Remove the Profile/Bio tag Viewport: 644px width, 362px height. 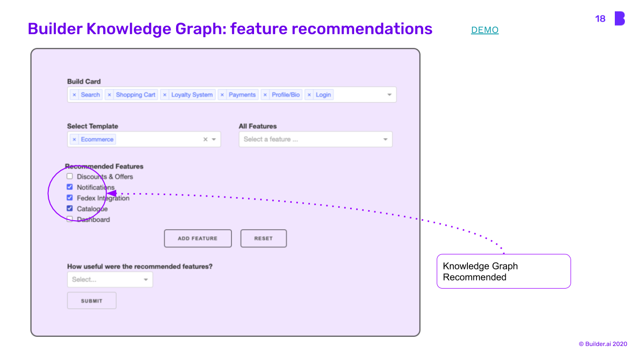coord(265,95)
